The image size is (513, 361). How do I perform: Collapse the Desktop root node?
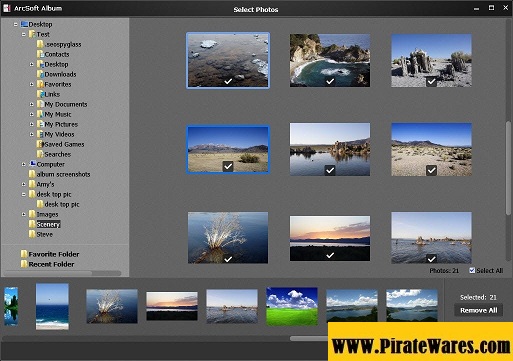coord(16,24)
